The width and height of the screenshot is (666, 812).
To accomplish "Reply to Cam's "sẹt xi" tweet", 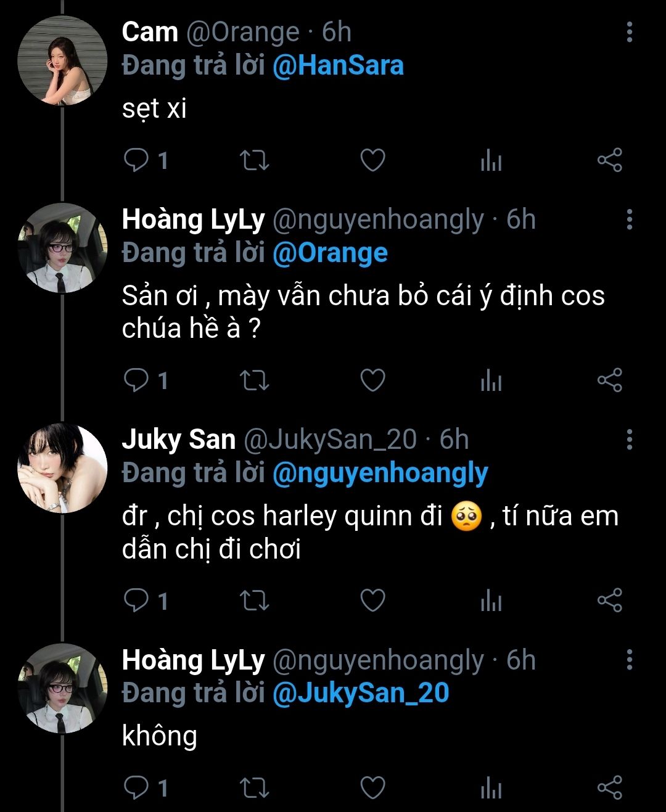I will pos(136,161).
